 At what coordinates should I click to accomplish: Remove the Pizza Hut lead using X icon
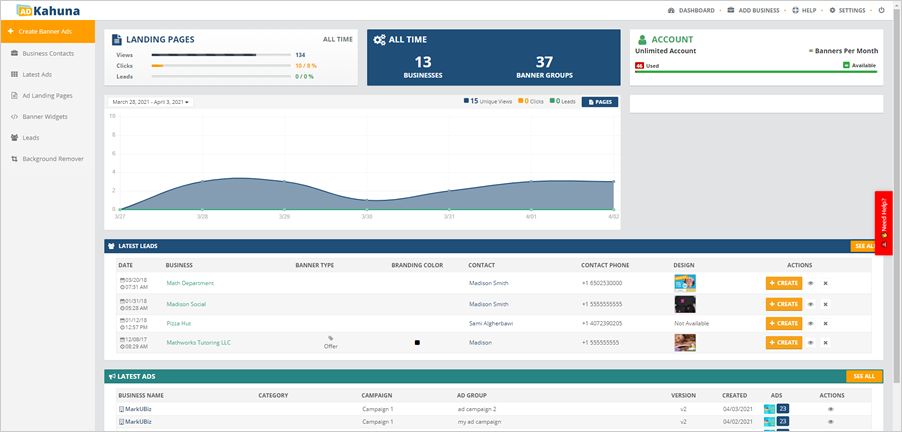825,323
